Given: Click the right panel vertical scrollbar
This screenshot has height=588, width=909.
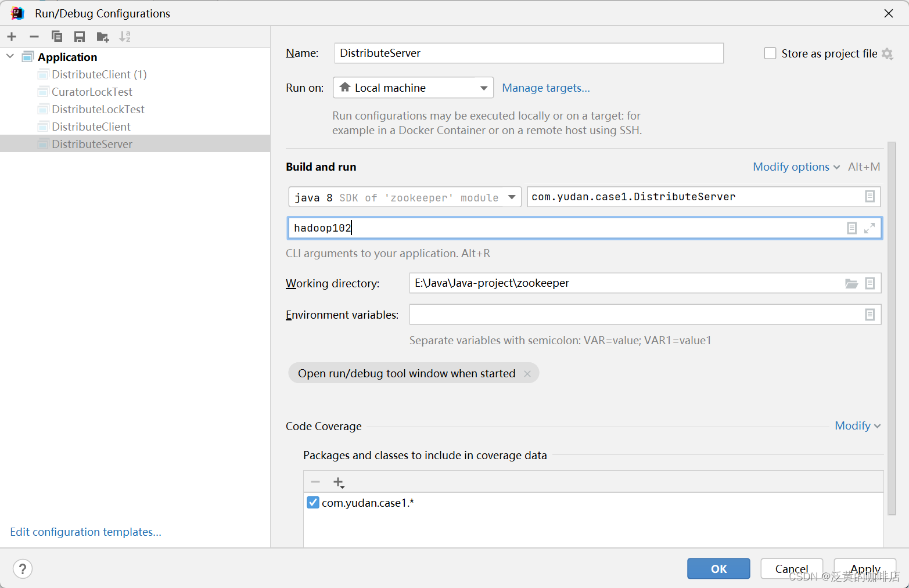Looking at the screenshot, I should (x=892, y=328).
